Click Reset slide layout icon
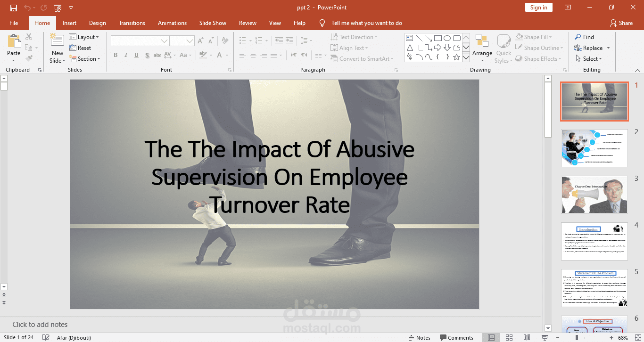Screen dimensions: 644x342 pos(80,48)
